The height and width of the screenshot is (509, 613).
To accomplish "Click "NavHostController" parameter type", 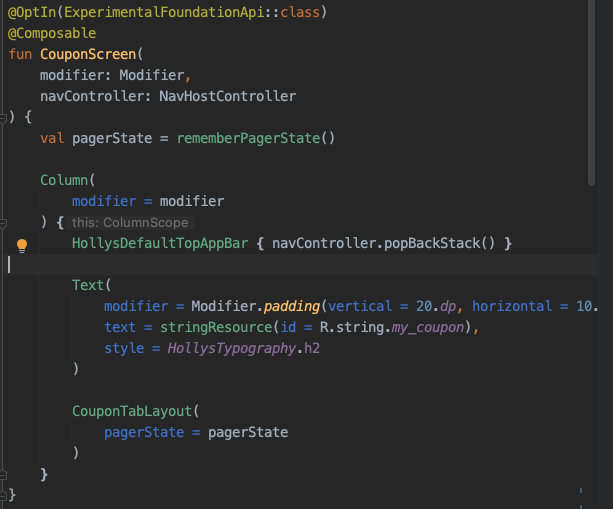I will click(228, 96).
